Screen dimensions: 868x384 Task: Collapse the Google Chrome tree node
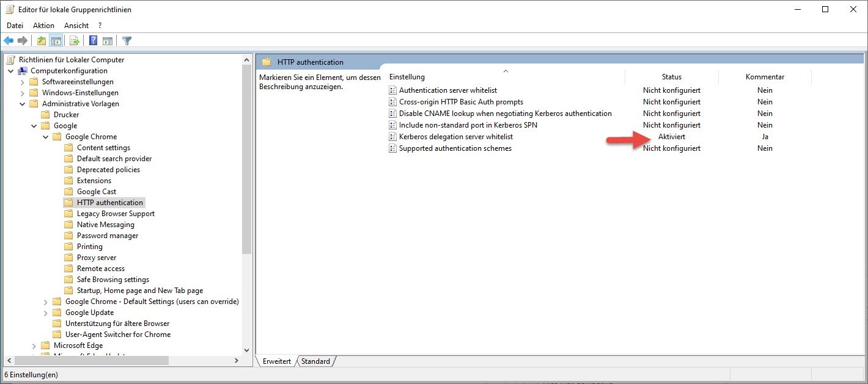(x=46, y=137)
